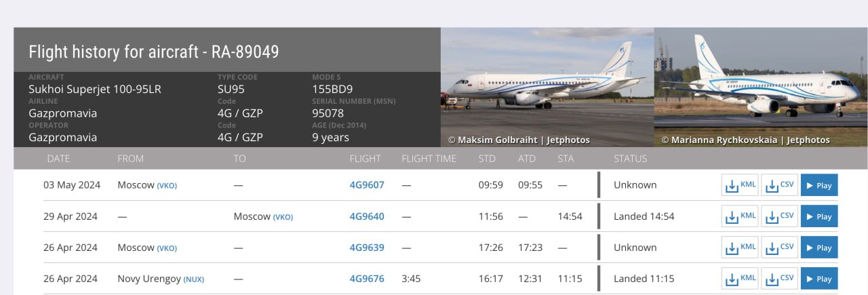
Task: Play the 03 May 2024 flight 4G9607
Action: coord(819,185)
